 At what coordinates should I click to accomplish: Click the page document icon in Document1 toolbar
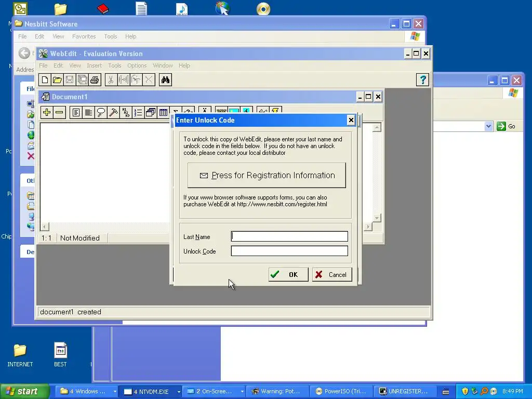click(x=76, y=112)
